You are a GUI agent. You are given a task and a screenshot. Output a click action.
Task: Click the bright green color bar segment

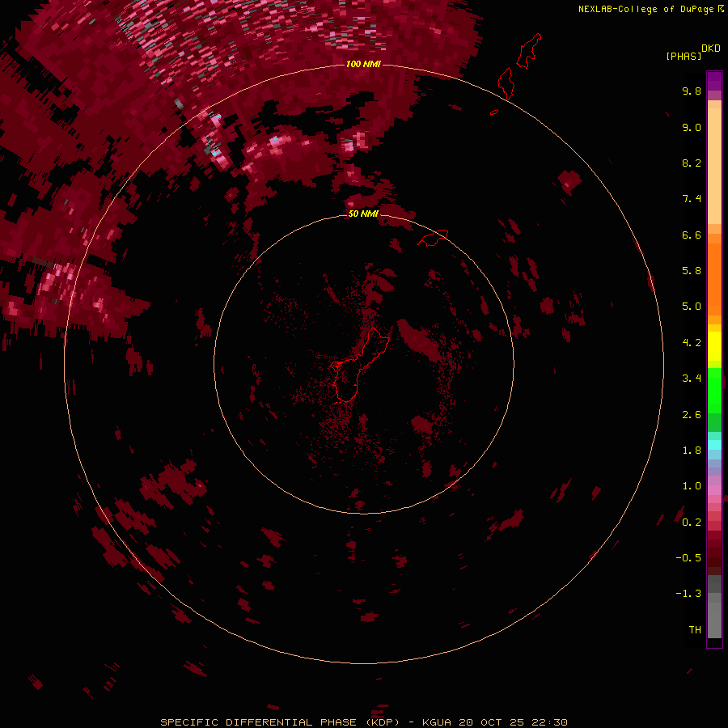(714, 391)
